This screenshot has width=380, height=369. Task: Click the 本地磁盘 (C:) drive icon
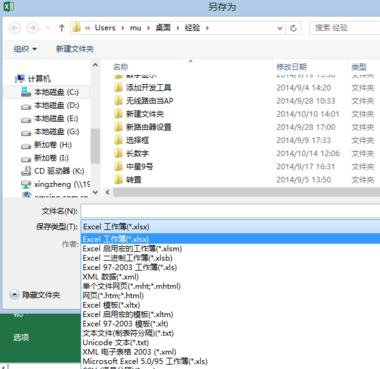coord(26,92)
